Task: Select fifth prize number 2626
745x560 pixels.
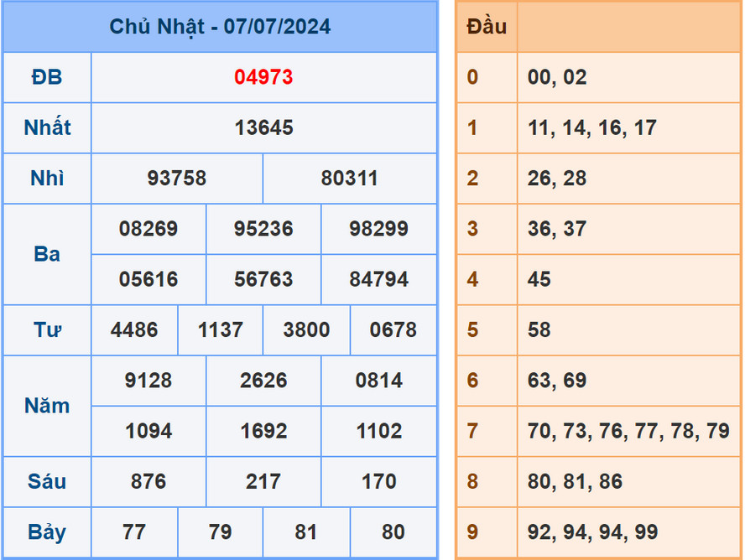Action: (263, 380)
